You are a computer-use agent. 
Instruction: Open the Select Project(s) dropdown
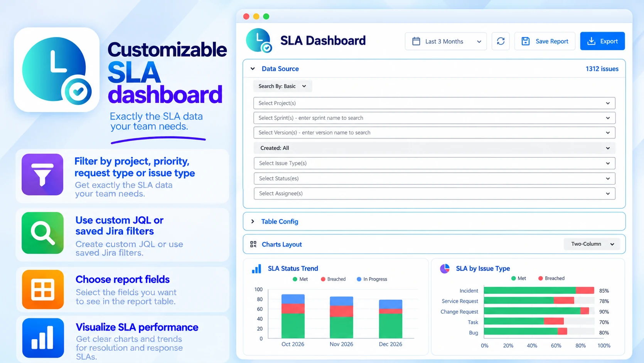pyautogui.click(x=434, y=103)
